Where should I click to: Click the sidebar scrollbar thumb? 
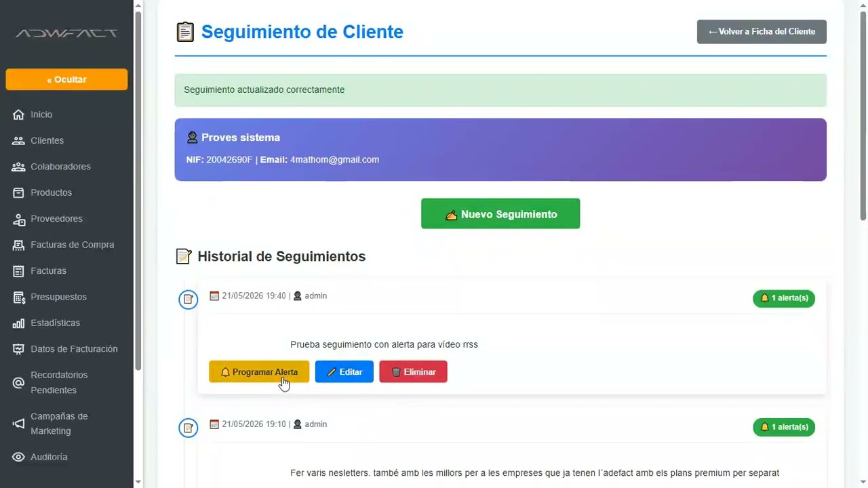pos(138,190)
